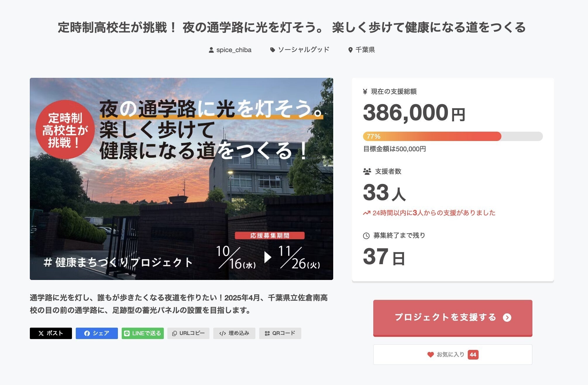Click the support project button
This screenshot has height=385, width=588.
(x=453, y=318)
